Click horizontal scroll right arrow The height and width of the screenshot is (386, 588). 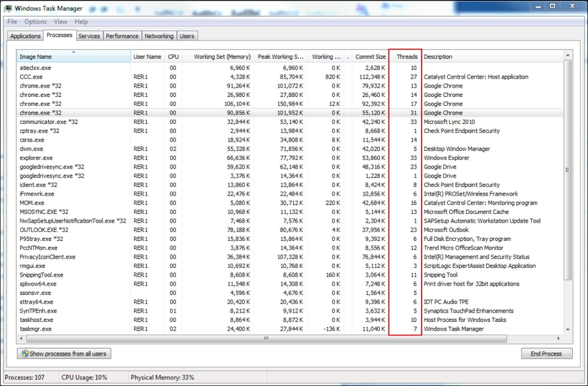(x=559, y=339)
